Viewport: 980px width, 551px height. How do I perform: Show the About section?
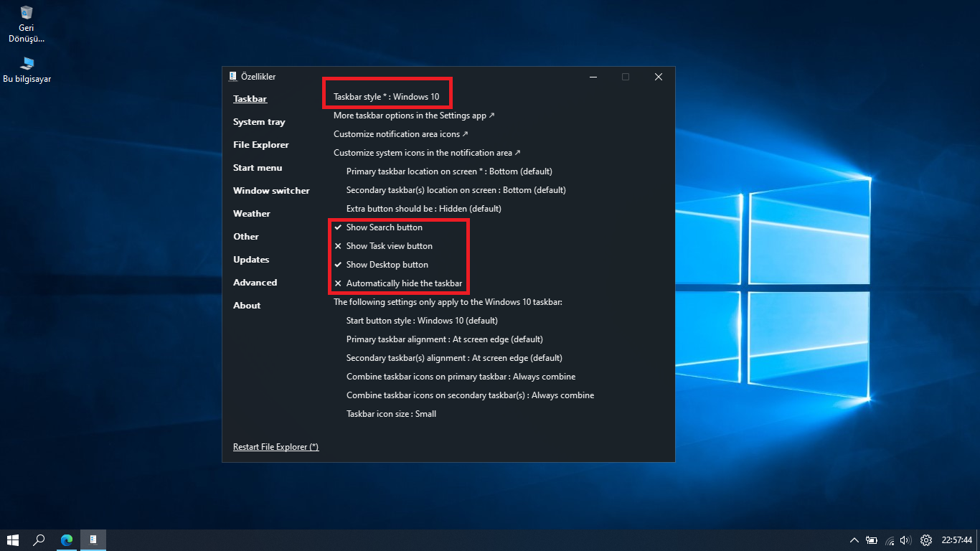click(247, 306)
